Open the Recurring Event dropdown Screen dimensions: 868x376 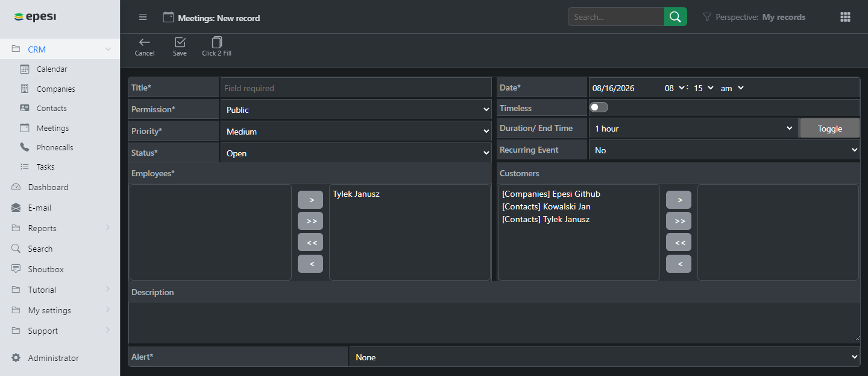coord(724,150)
